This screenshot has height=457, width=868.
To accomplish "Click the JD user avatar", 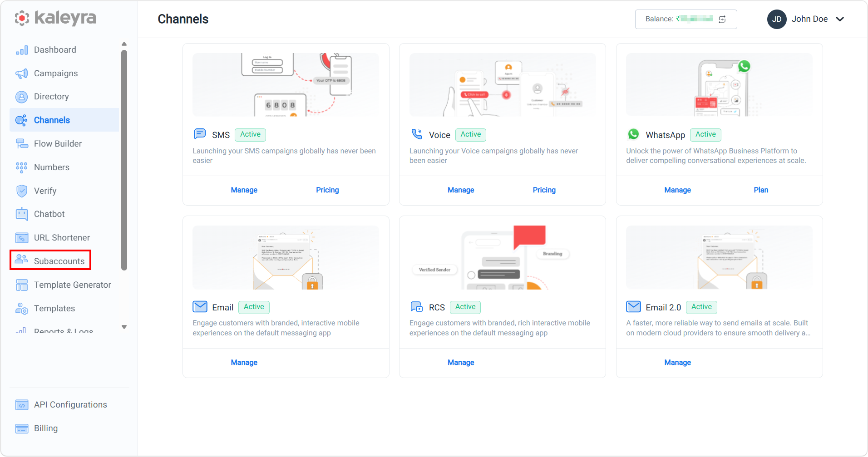I will pyautogui.click(x=777, y=19).
